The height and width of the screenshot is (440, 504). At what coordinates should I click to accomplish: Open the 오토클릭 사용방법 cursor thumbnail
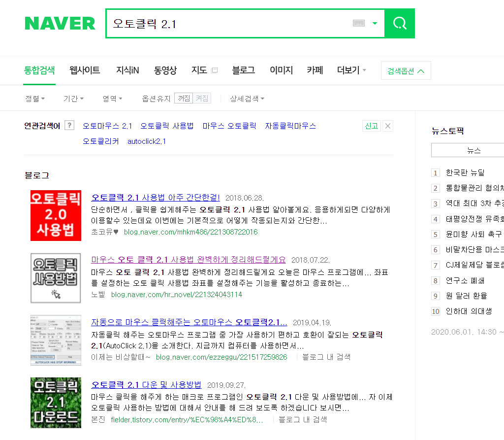(56, 278)
